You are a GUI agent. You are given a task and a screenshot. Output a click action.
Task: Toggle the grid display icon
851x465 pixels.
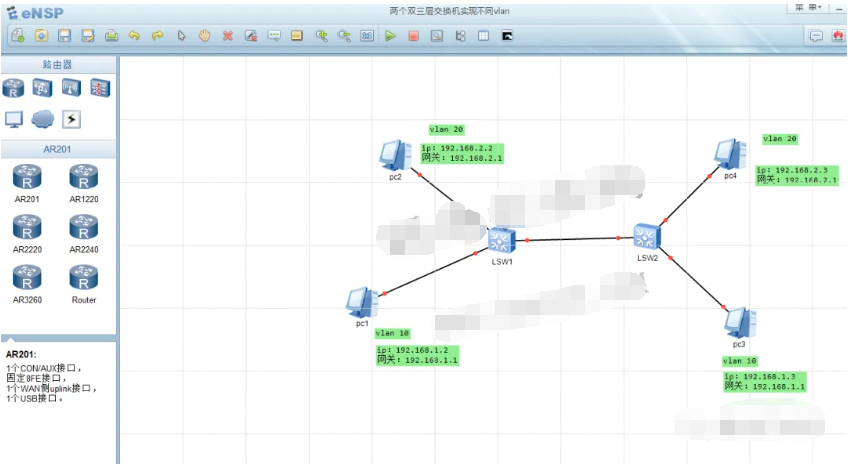[x=483, y=36]
